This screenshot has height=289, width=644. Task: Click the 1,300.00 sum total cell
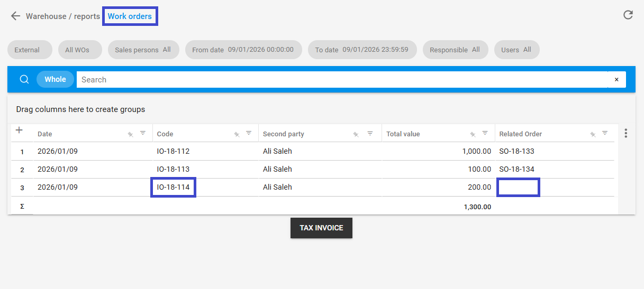(x=477, y=207)
